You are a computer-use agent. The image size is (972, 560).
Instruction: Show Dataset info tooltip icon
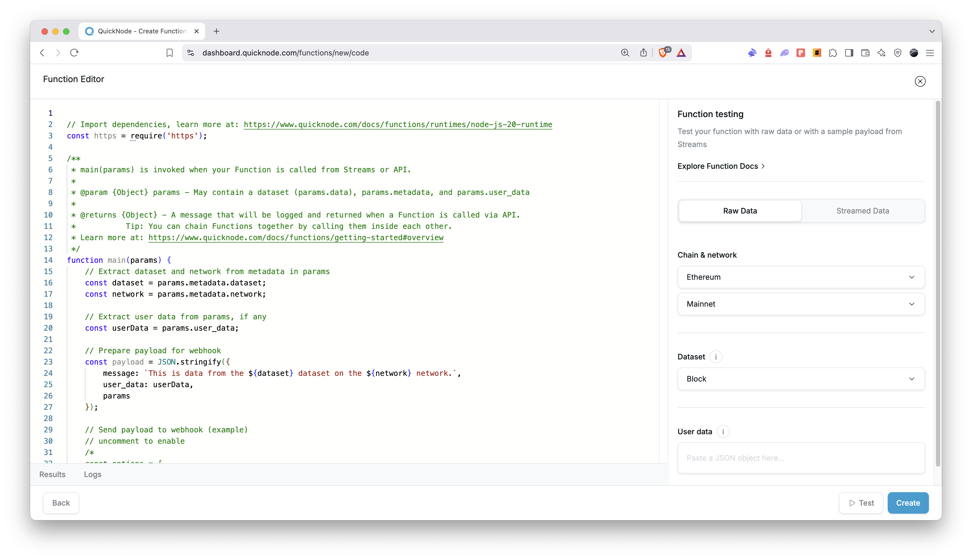[x=715, y=356]
